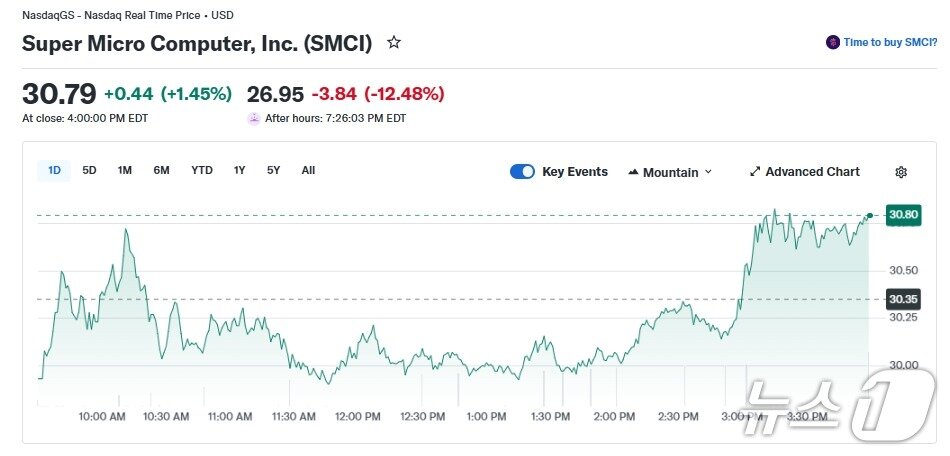The width and height of the screenshot is (950, 456).
Task: Open the Advanced Chart link
Action: tap(812, 172)
